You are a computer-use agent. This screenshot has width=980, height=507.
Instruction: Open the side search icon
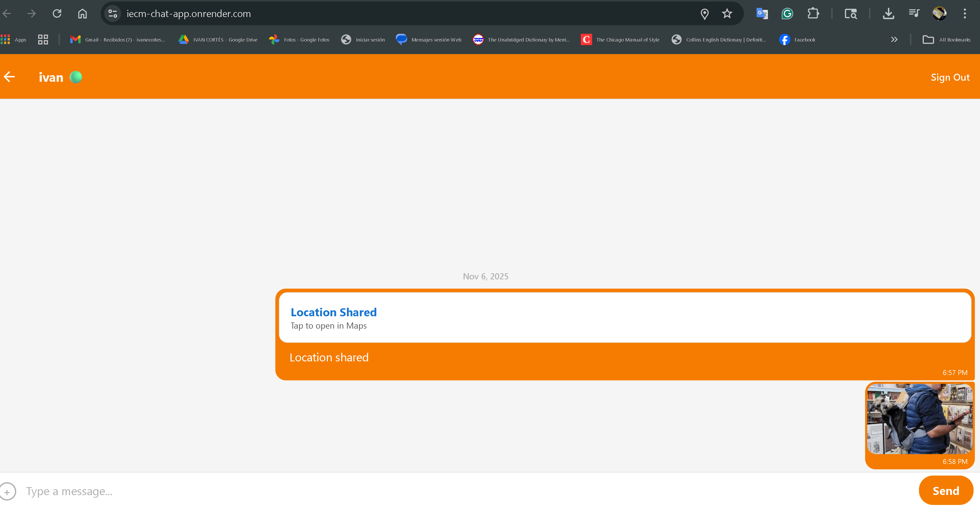click(851, 13)
